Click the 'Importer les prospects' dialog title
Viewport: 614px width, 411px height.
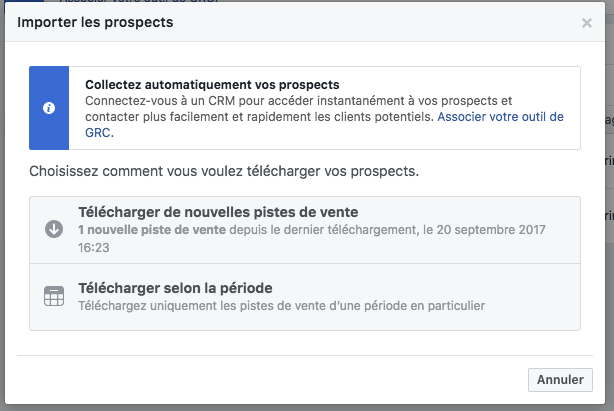(x=95, y=22)
